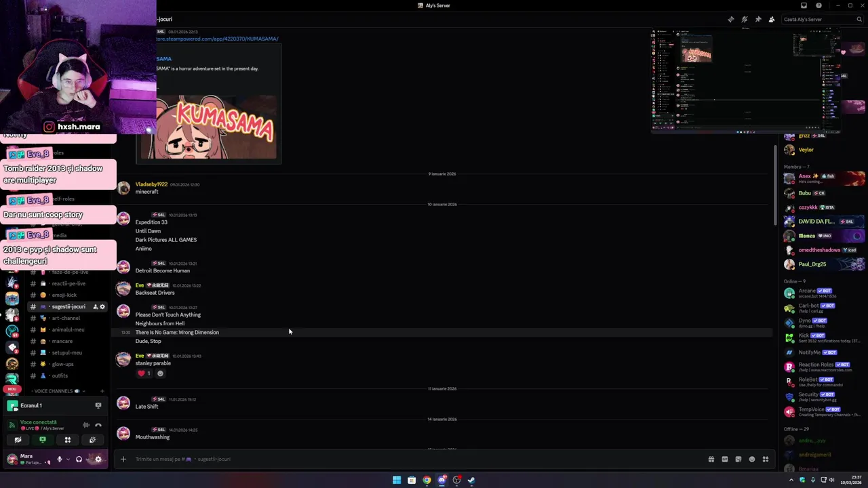
Task: Click username Vladseby1922 in chat
Action: (151, 184)
